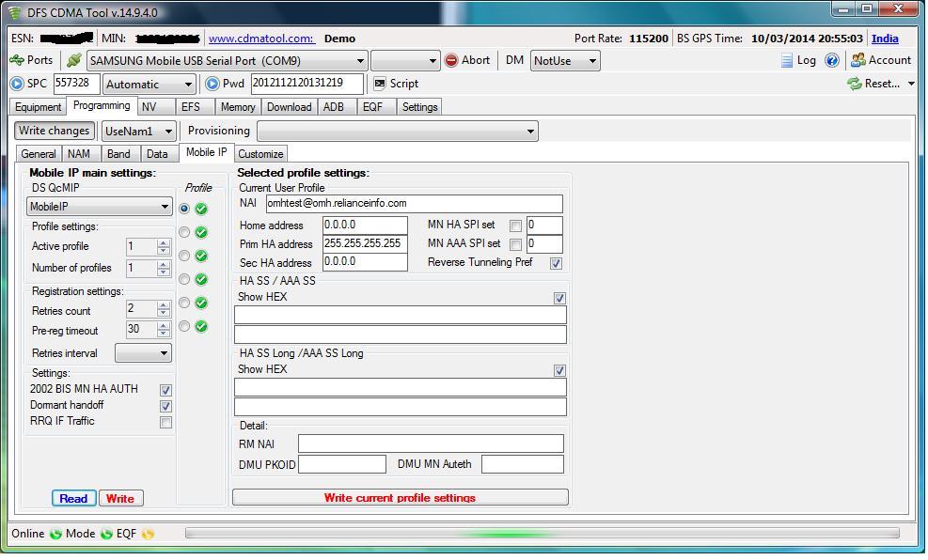
Task: Click the blue SPC read icon
Action: point(17,84)
